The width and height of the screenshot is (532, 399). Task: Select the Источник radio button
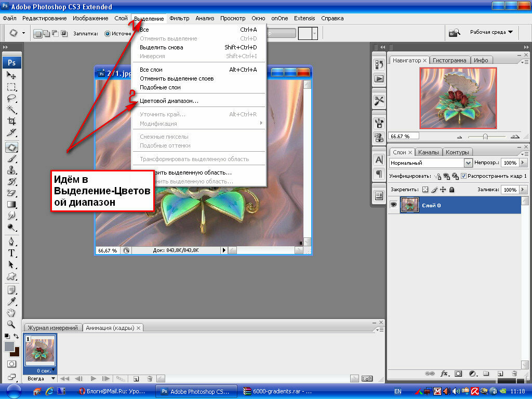click(x=107, y=34)
